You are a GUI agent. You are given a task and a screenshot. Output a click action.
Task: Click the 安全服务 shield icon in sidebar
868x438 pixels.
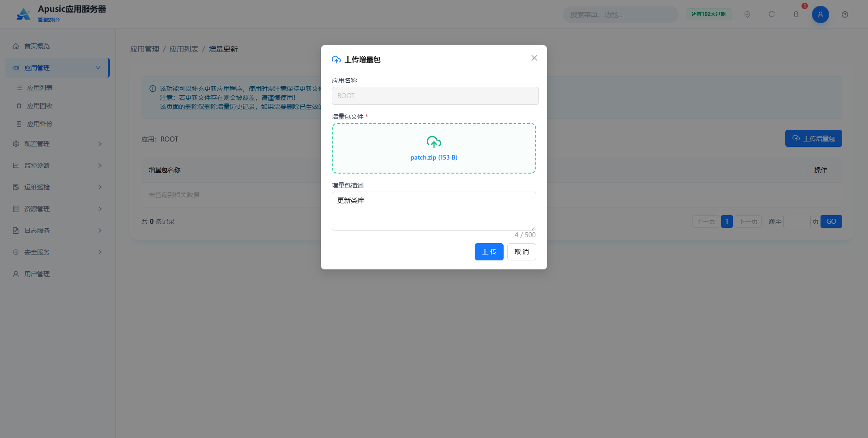tap(16, 252)
